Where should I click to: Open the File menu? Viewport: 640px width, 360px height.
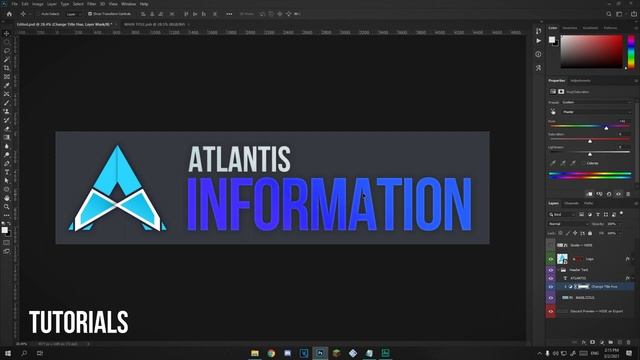pos(15,4)
